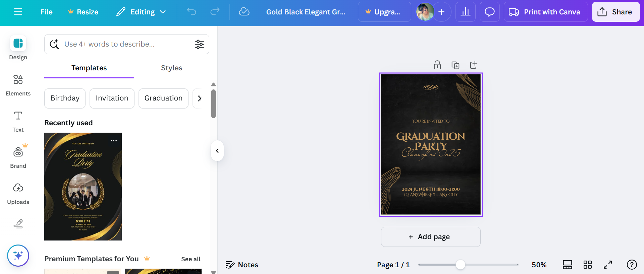644x274 pixels.
Task: Edit the design title Gold Black Elegant
Action: (x=306, y=12)
